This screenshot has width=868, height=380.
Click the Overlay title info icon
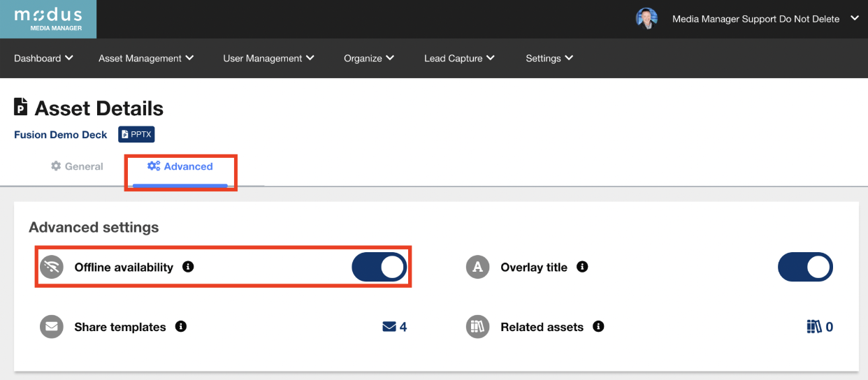coord(582,267)
